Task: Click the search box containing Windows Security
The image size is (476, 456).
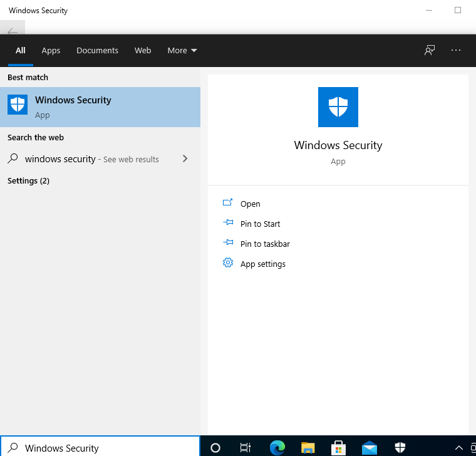Action: [106, 448]
